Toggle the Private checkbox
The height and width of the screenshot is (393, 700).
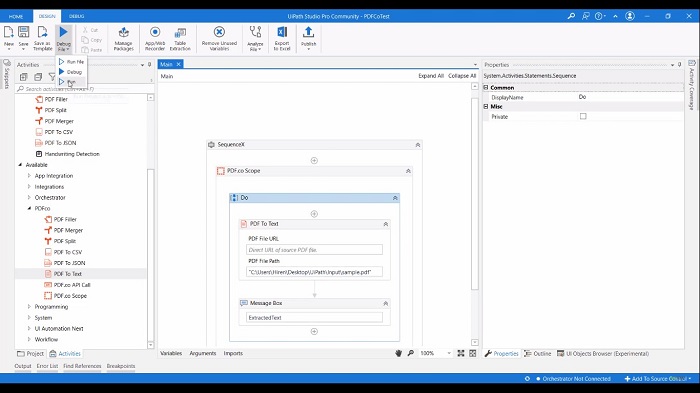(583, 116)
